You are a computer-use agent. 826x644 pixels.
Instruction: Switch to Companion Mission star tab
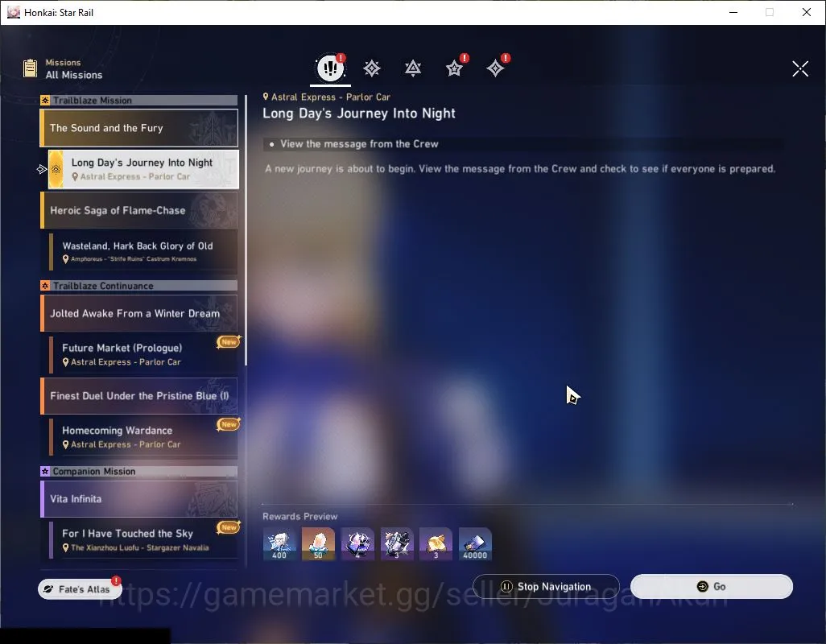pyautogui.click(x=455, y=68)
